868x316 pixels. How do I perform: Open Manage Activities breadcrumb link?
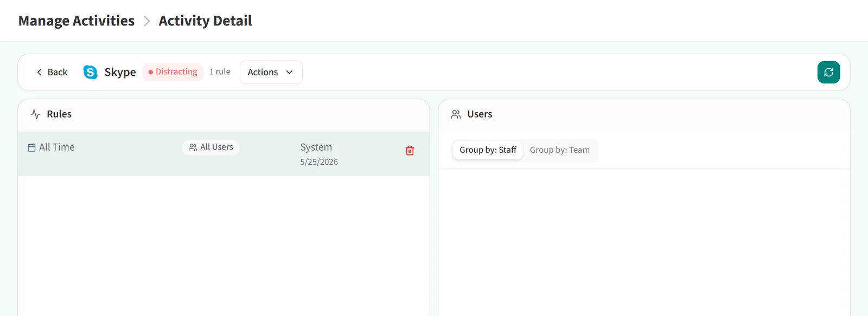tap(76, 21)
